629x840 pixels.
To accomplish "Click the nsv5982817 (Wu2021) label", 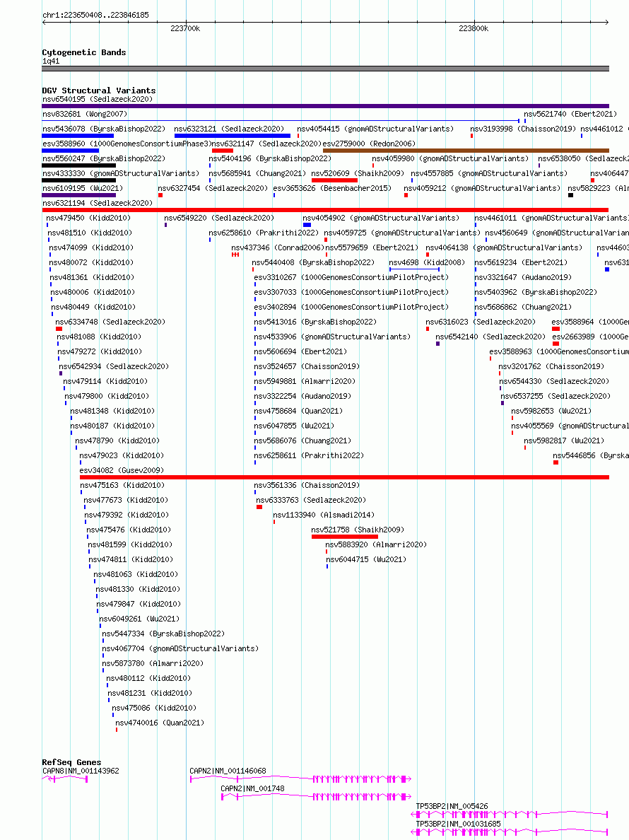I will pyautogui.click(x=564, y=441).
